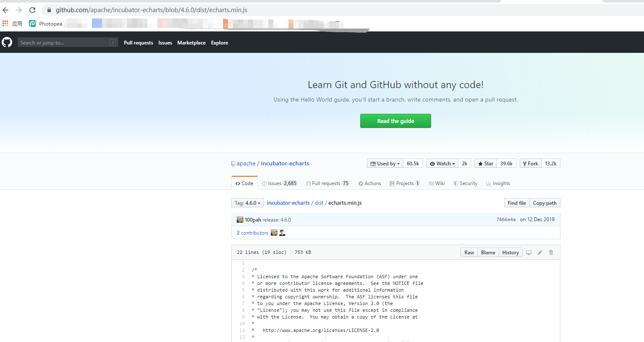Click the 2k watchers count
This screenshot has height=342, width=644.
click(x=465, y=164)
